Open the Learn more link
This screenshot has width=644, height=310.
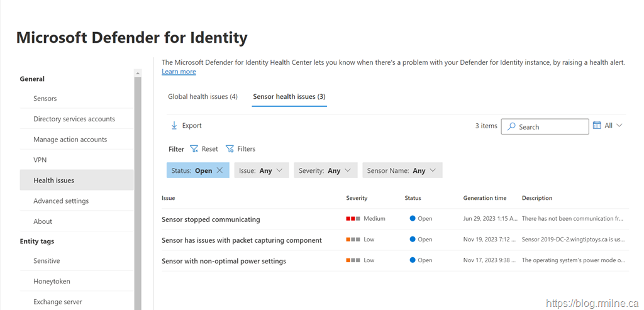click(x=179, y=72)
